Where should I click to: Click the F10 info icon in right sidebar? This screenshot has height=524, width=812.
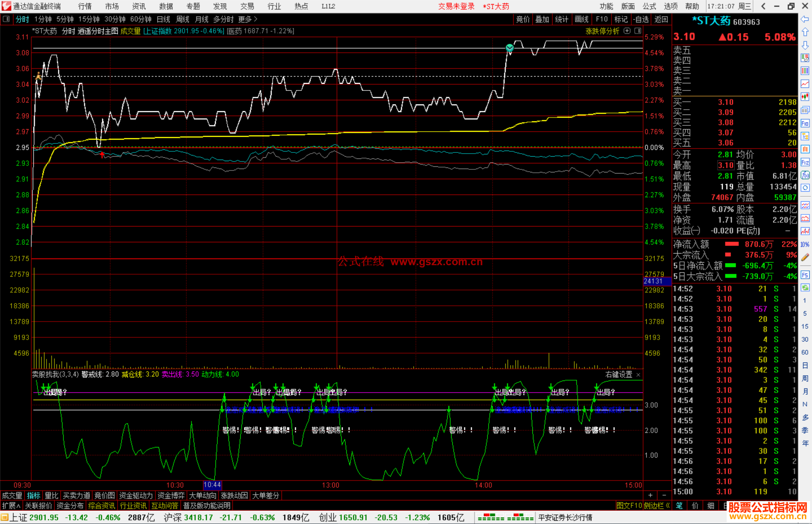point(805,123)
